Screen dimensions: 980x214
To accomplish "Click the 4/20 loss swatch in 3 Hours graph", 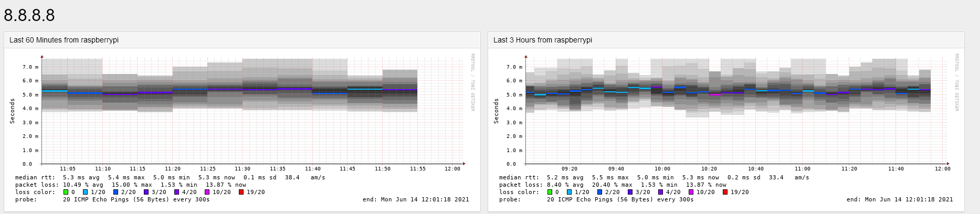I will pyautogui.click(x=661, y=192).
